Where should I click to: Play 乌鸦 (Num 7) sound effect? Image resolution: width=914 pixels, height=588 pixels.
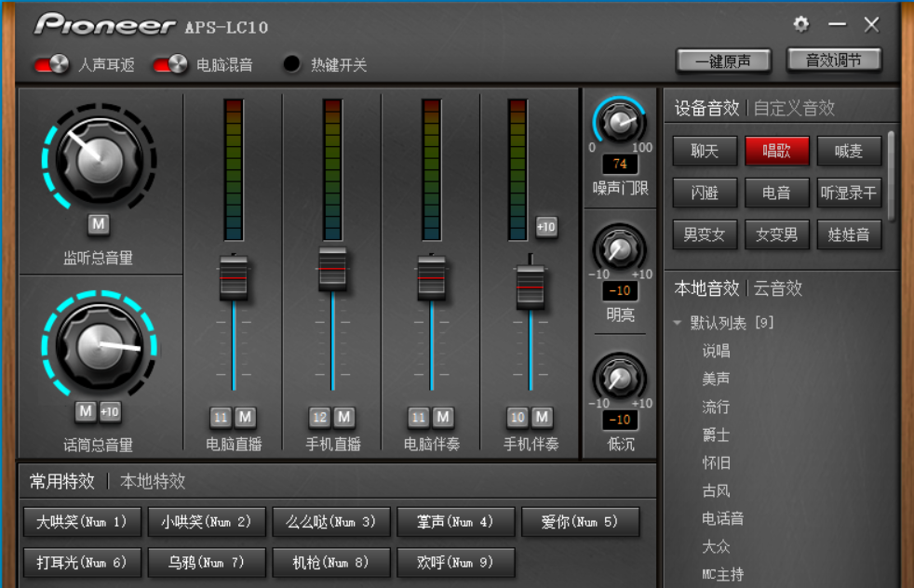coord(207,562)
